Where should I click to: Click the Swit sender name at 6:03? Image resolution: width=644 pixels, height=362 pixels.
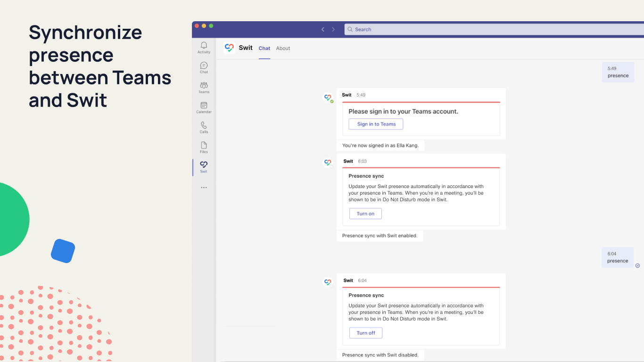[348, 161]
